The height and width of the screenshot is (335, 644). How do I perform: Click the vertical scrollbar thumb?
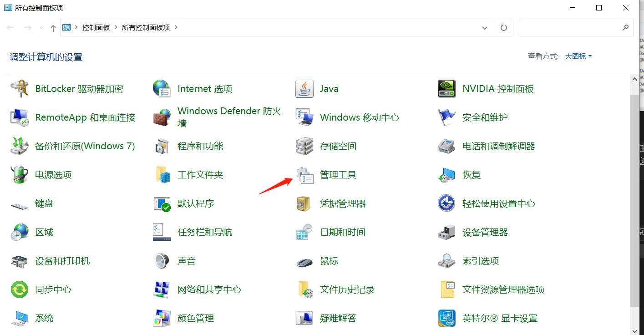coord(635,201)
